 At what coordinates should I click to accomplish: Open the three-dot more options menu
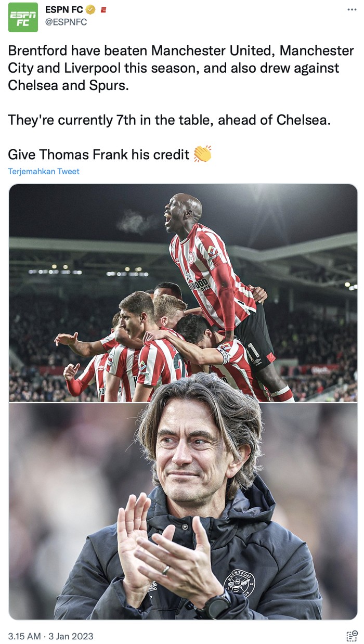coord(352,9)
